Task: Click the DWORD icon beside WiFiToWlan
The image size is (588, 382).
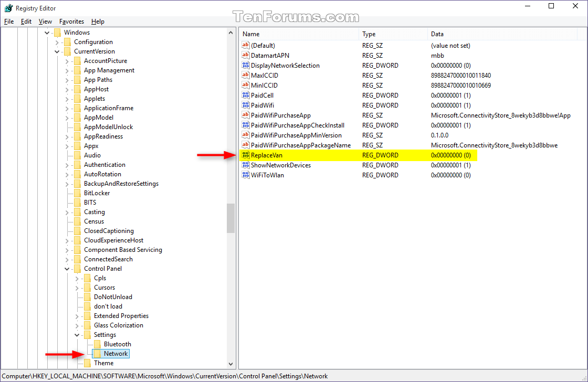Action: pyautogui.click(x=245, y=175)
